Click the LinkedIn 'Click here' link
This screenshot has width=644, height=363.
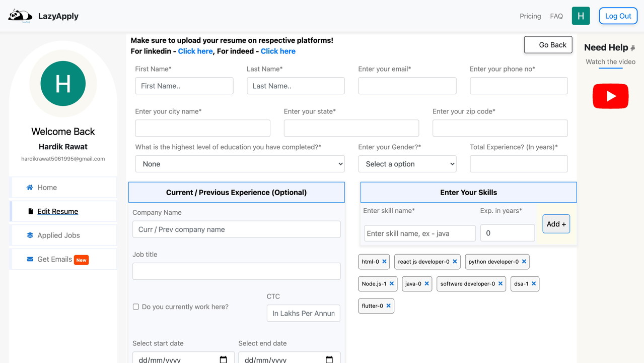click(195, 51)
